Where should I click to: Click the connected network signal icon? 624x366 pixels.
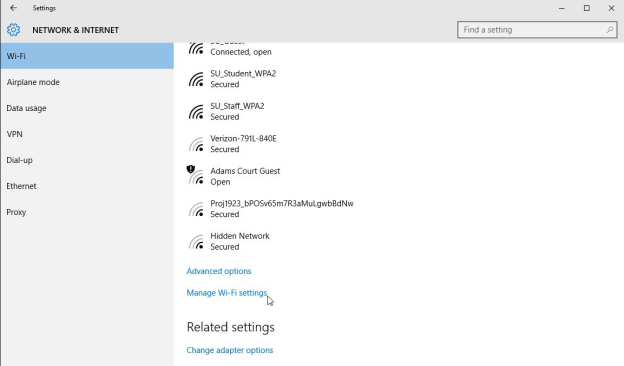point(196,48)
